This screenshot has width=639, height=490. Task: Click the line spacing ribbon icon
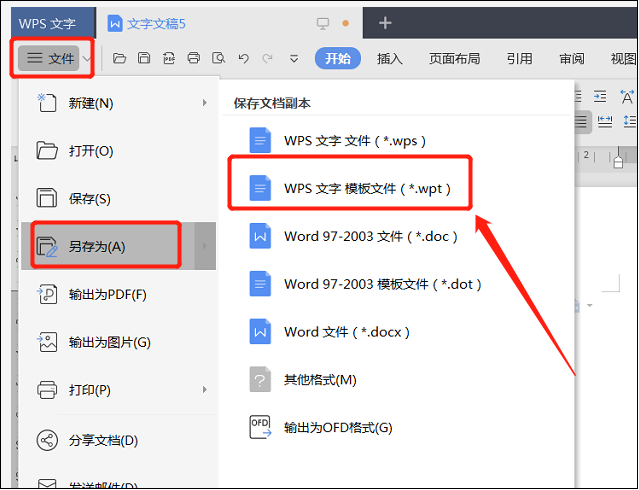[x=629, y=121]
